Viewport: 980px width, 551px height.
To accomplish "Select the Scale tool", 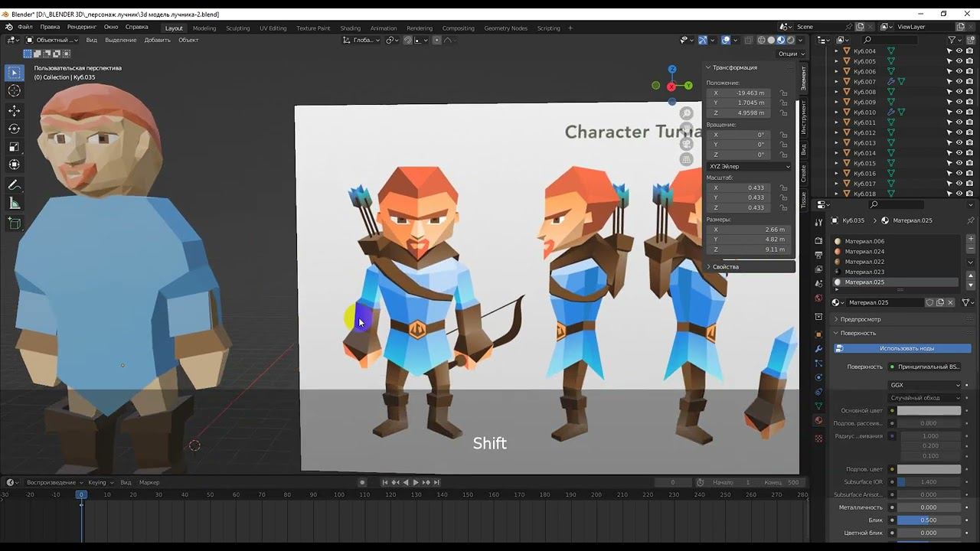I will pyautogui.click(x=14, y=147).
